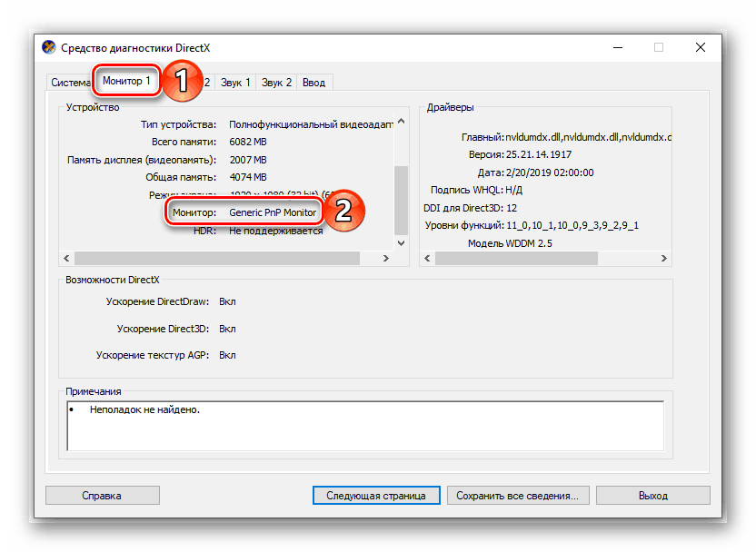Click the driver version '25.21.14.1917'
The width and height of the screenshot is (756, 552).
pos(539,154)
